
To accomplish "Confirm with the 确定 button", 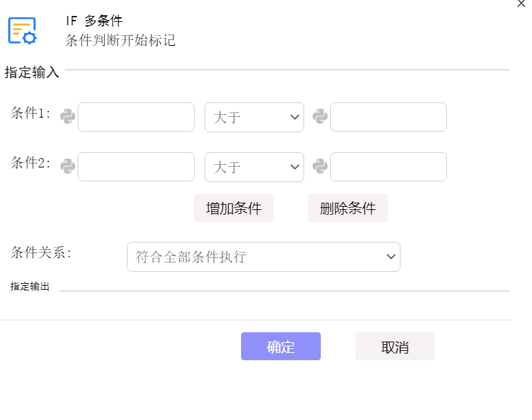I will (x=281, y=346).
